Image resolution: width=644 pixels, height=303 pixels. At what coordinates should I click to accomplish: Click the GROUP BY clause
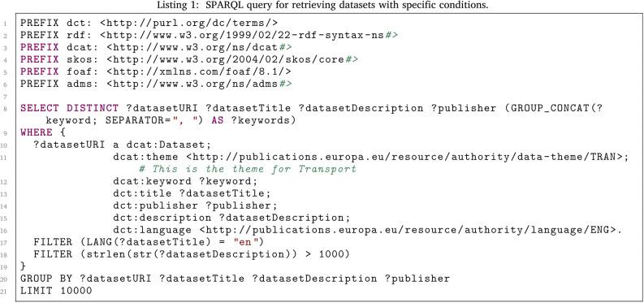click(235, 279)
